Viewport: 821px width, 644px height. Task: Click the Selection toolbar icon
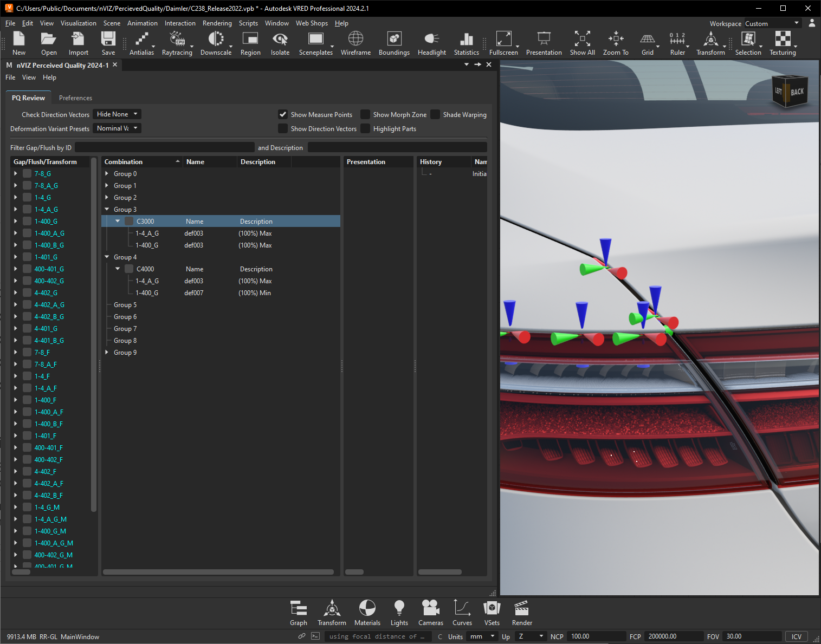pos(748,43)
